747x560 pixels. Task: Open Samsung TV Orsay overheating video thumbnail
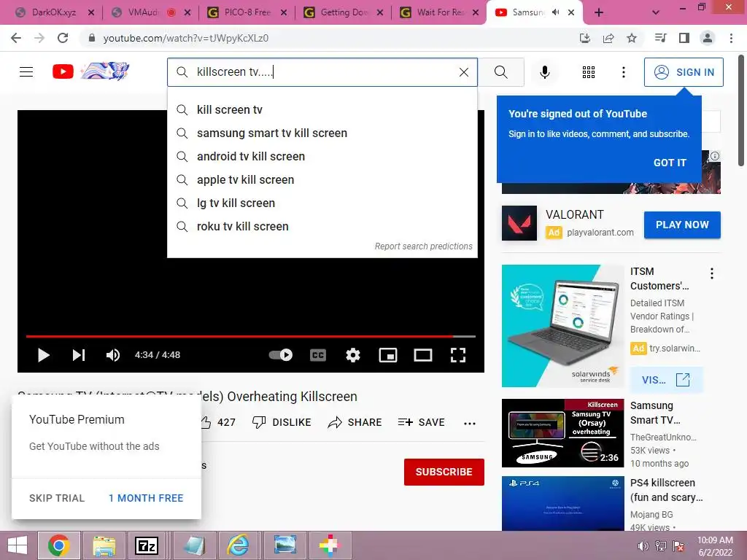coord(562,433)
